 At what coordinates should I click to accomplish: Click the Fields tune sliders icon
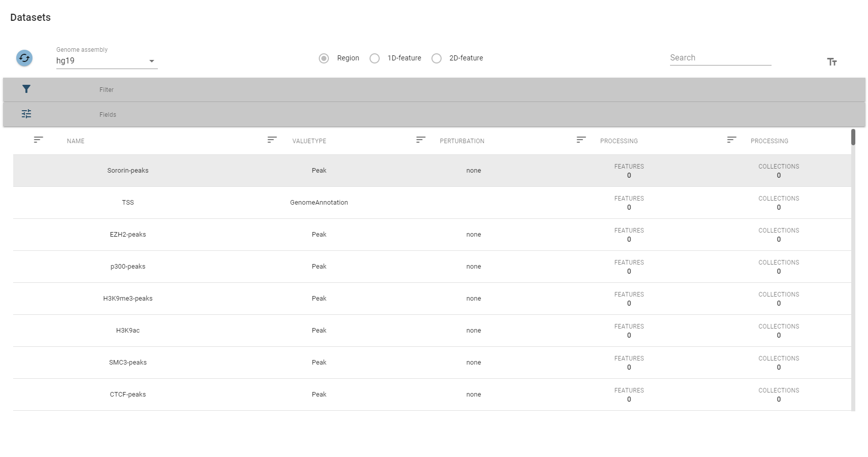tap(26, 114)
